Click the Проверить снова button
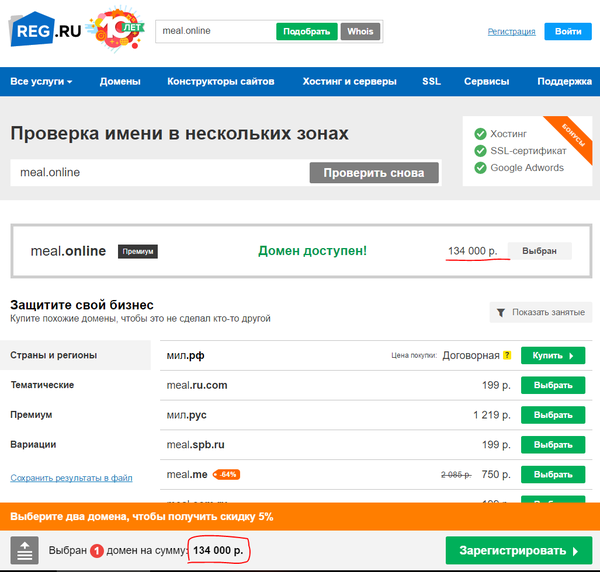The height and width of the screenshot is (572, 600). pyautogui.click(x=374, y=172)
